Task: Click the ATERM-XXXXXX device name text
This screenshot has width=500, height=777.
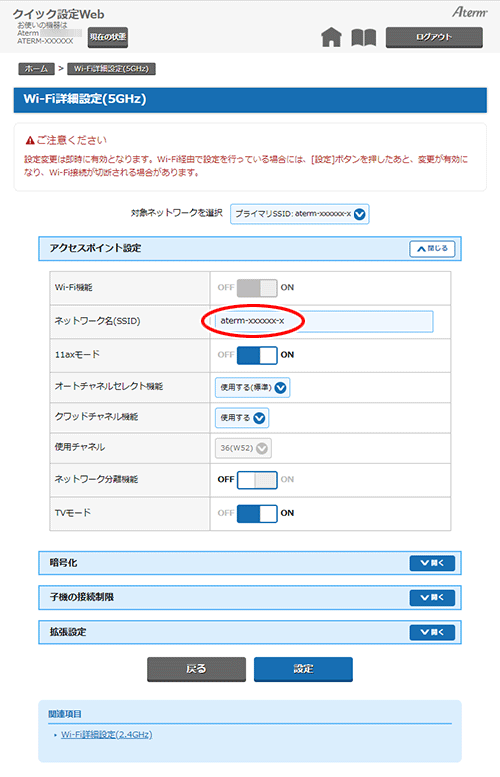Action: pyautogui.click(x=45, y=41)
